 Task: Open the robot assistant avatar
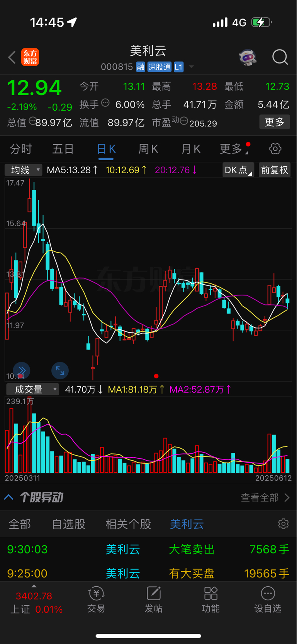point(248,57)
